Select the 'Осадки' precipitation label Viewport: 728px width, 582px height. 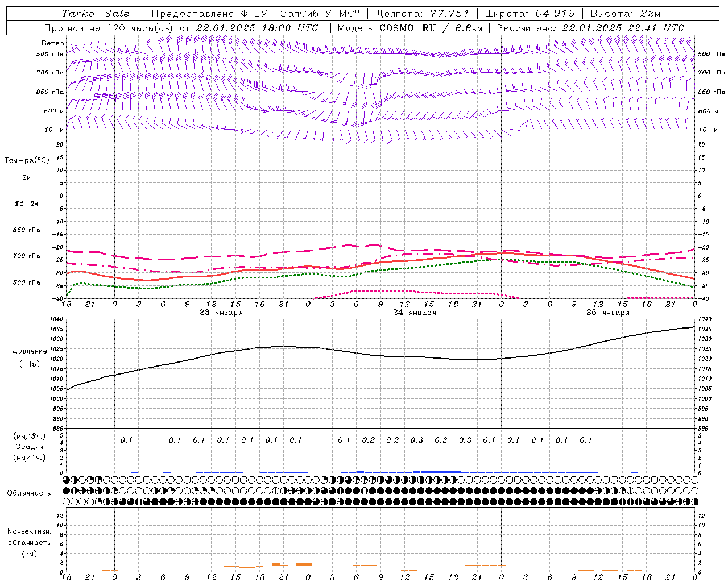click(x=30, y=447)
